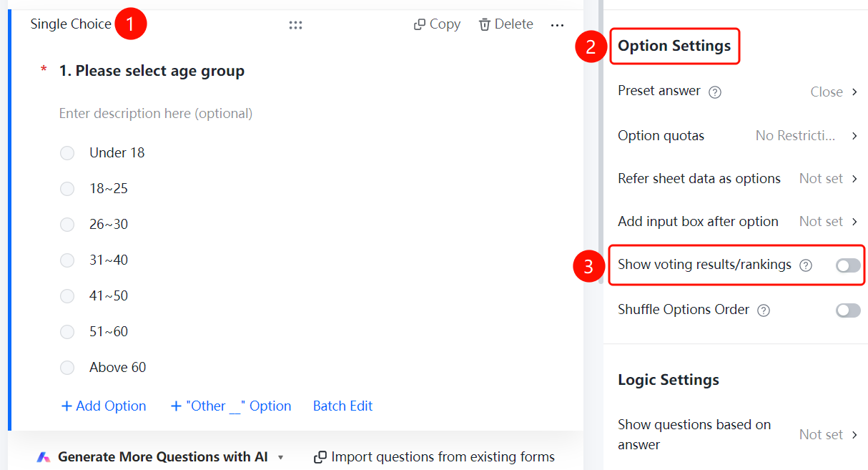Click the drag handle dots icon

click(295, 25)
